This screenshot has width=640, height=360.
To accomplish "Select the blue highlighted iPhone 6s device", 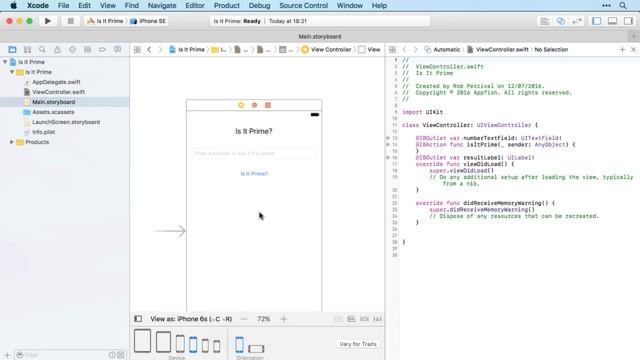I will click(x=193, y=344).
